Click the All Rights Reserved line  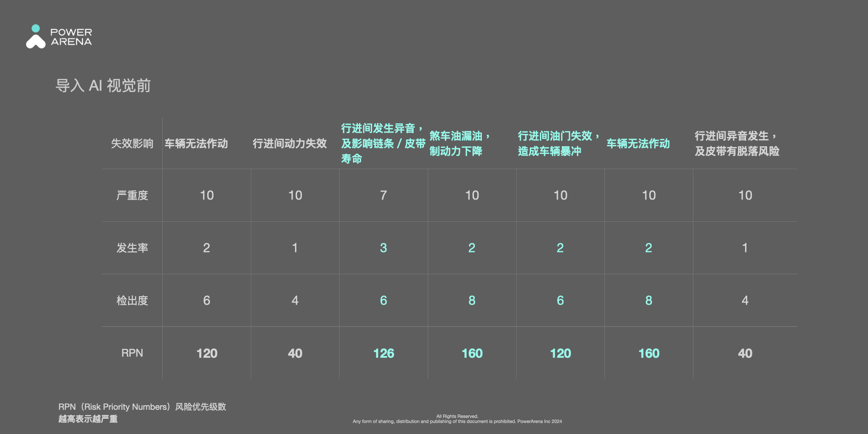(457, 416)
